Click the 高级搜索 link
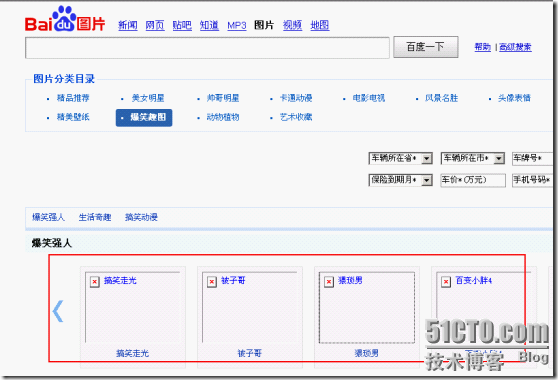The image size is (558, 380). click(515, 47)
